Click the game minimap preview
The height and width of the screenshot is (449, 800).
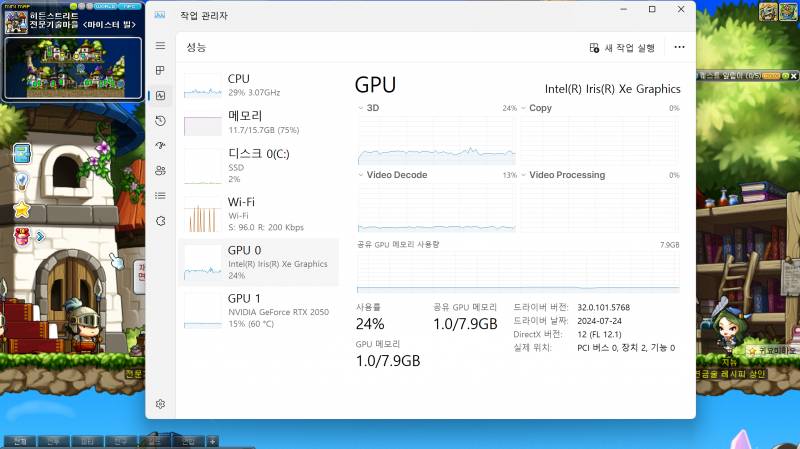click(x=73, y=68)
